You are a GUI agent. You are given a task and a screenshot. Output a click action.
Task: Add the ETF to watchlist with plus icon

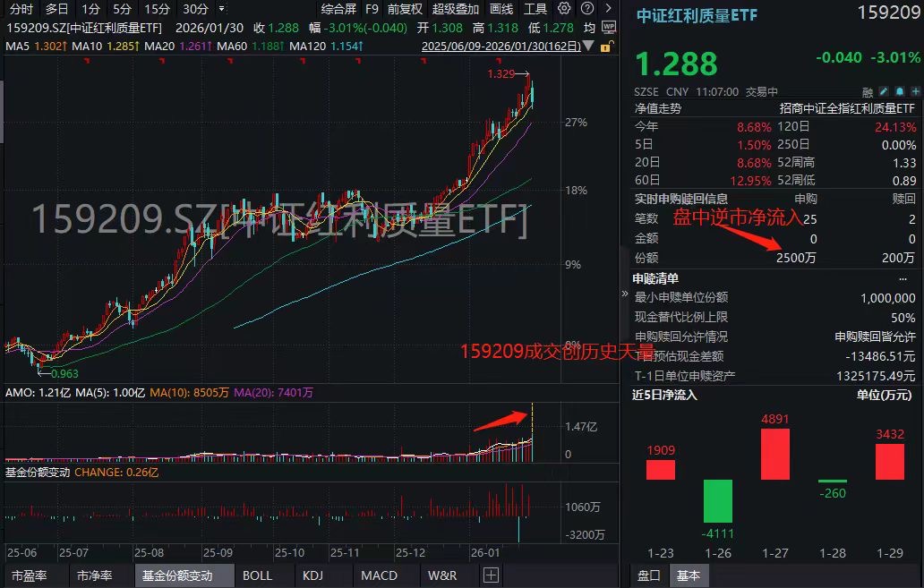click(916, 89)
